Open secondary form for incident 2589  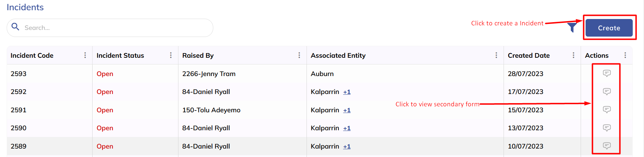coord(607,146)
